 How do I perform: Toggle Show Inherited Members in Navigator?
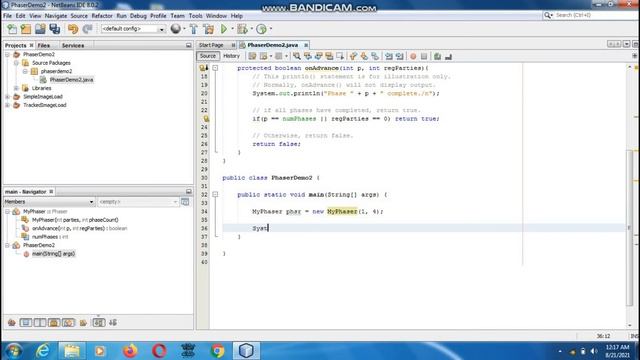pyautogui.click(x=11, y=323)
